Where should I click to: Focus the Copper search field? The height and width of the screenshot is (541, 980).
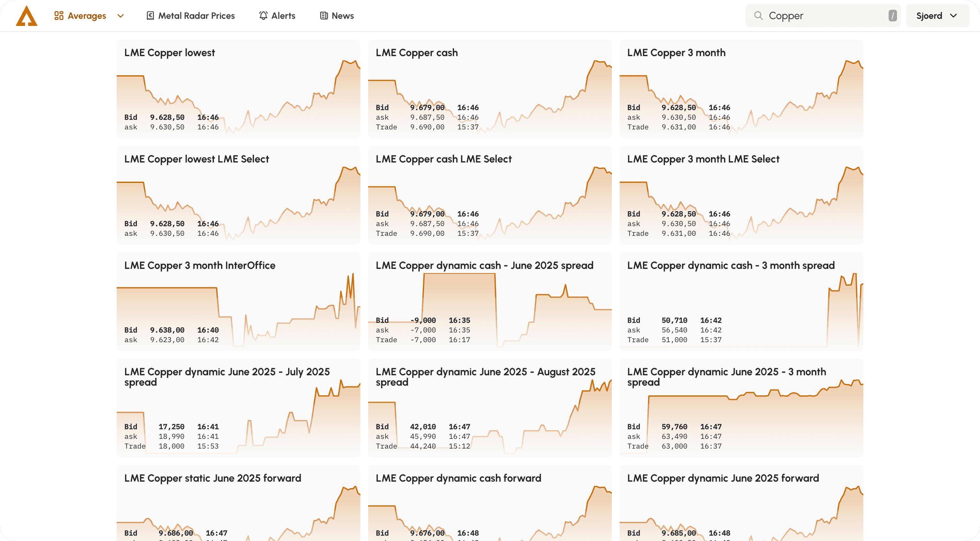click(x=823, y=16)
